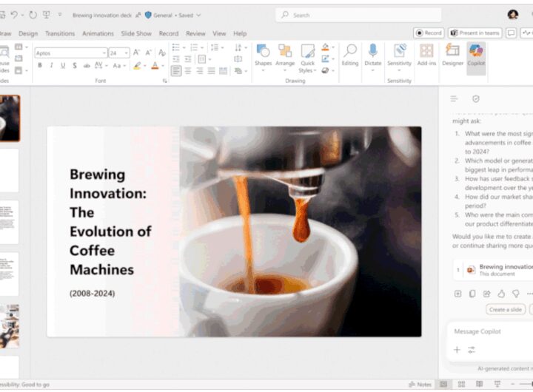Image resolution: width=533 pixels, height=392 pixels.
Task: Click the Present in Teams button
Action: tap(475, 33)
